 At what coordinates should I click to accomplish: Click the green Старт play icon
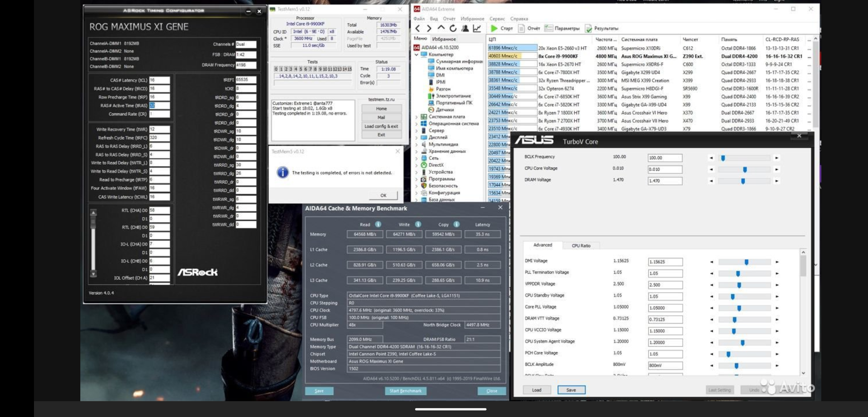tap(494, 28)
